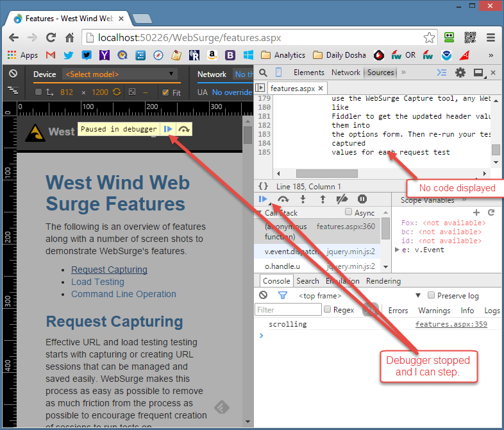Viewport: 504px width, 430px height.
Task: Change DevTools dock side icon
Action: 478,73
